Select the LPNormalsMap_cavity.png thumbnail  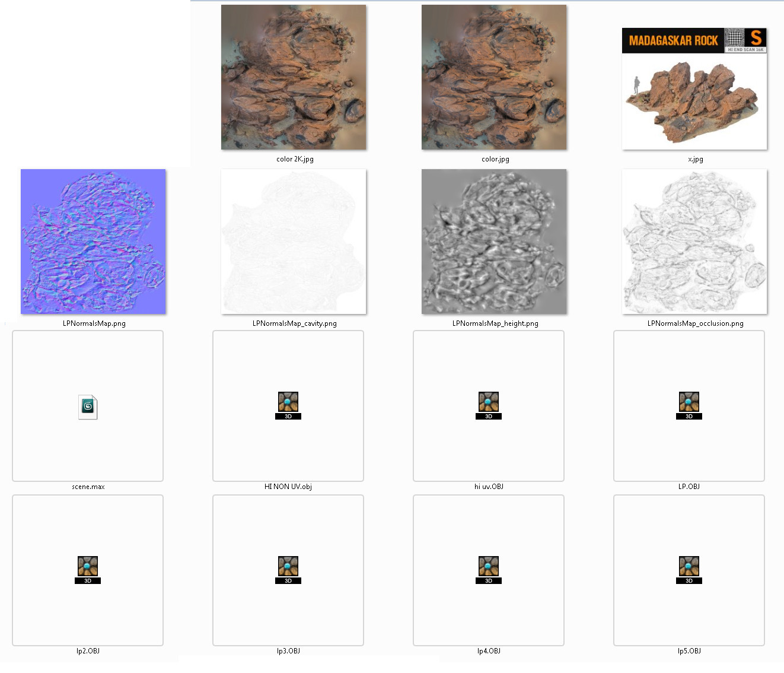(x=294, y=242)
